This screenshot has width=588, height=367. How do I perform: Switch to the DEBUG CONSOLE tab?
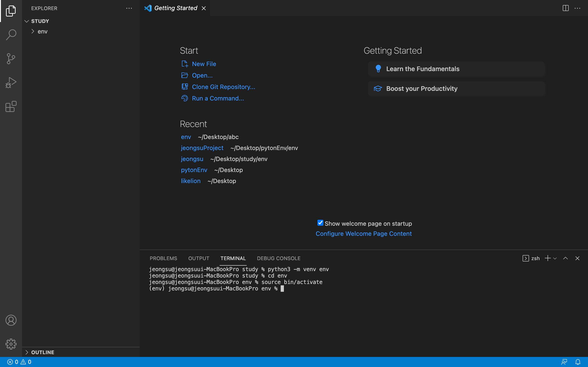279,258
